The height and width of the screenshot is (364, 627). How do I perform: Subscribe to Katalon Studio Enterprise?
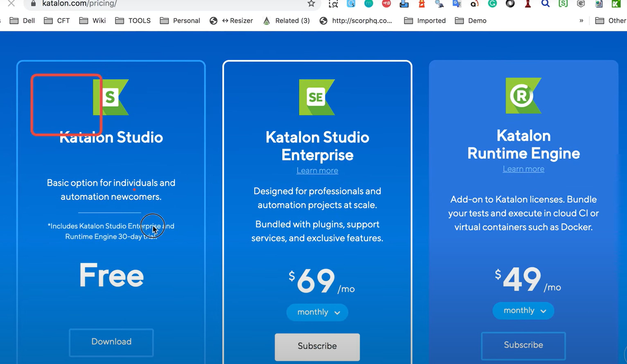click(x=317, y=346)
